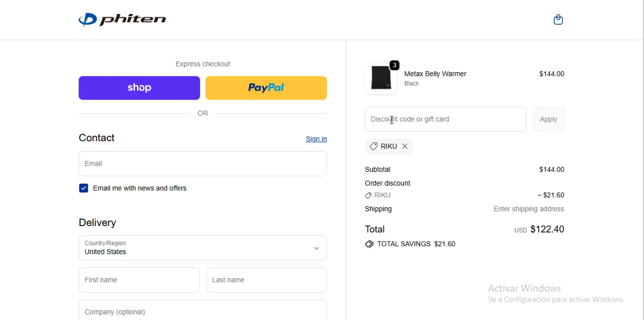Click the tag icon beside order discount RIKU
The width and height of the screenshot is (644, 320).
[x=368, y=196]
